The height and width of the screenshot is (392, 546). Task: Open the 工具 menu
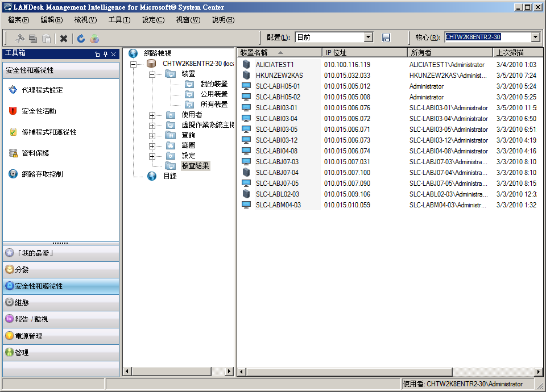point(119,20)
